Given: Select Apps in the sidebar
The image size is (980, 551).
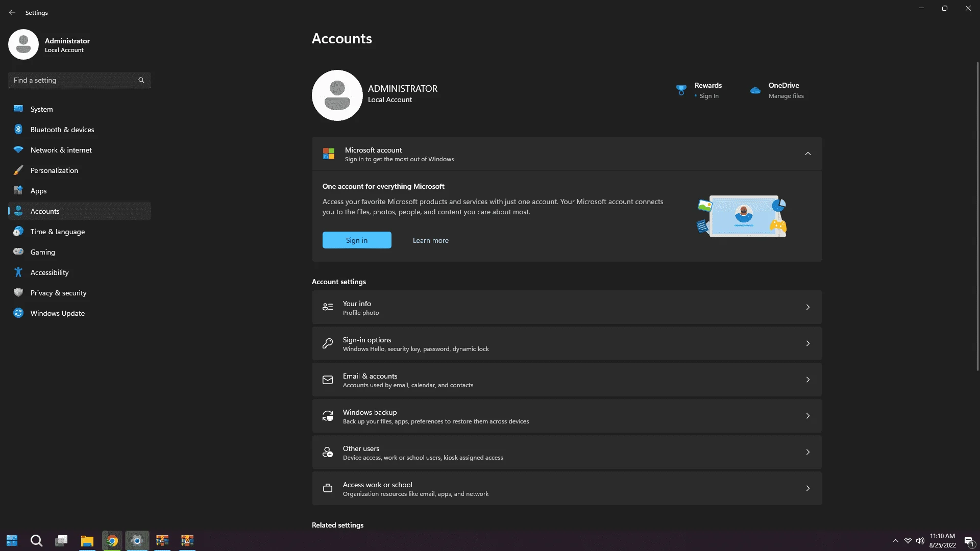Looking at the screenshot, I should [x=80, y=191].
